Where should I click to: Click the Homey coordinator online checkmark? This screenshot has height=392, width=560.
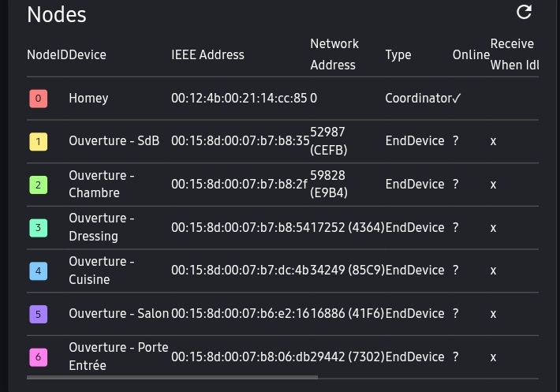[457, 99]
